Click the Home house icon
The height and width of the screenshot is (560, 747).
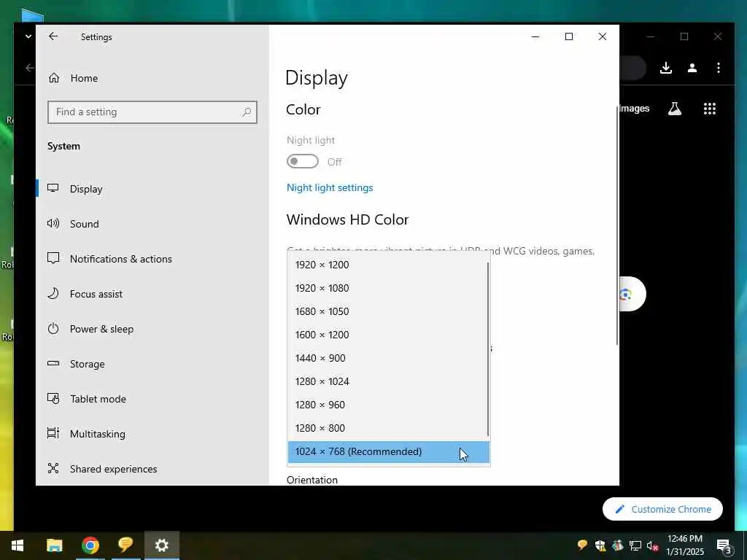(x=54, y=77)
